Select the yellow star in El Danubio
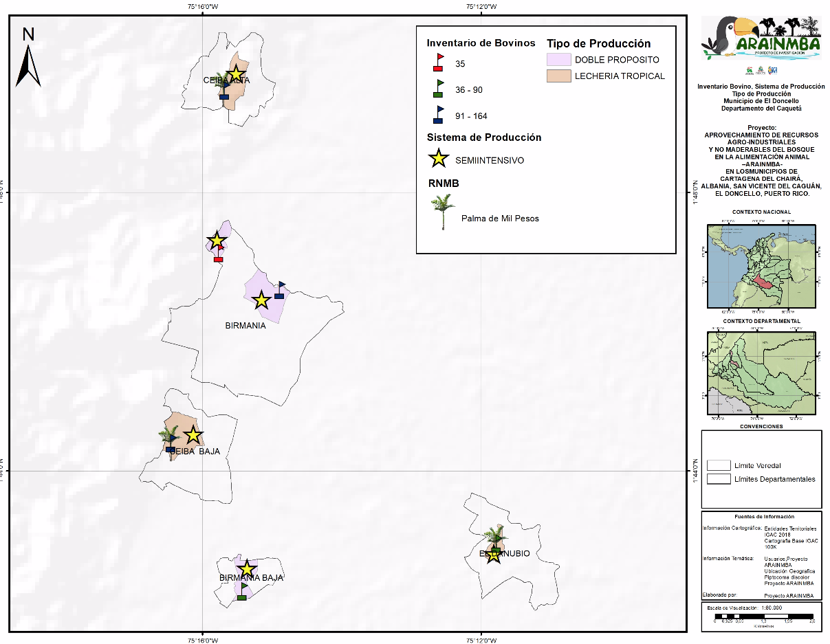Image resolution: width=830 pixels, height=644 pixels. coord(493,554)
